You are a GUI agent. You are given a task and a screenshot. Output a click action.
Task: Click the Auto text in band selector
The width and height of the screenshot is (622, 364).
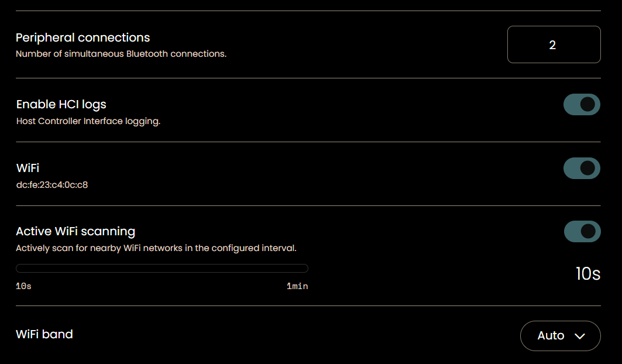(551, 336)
